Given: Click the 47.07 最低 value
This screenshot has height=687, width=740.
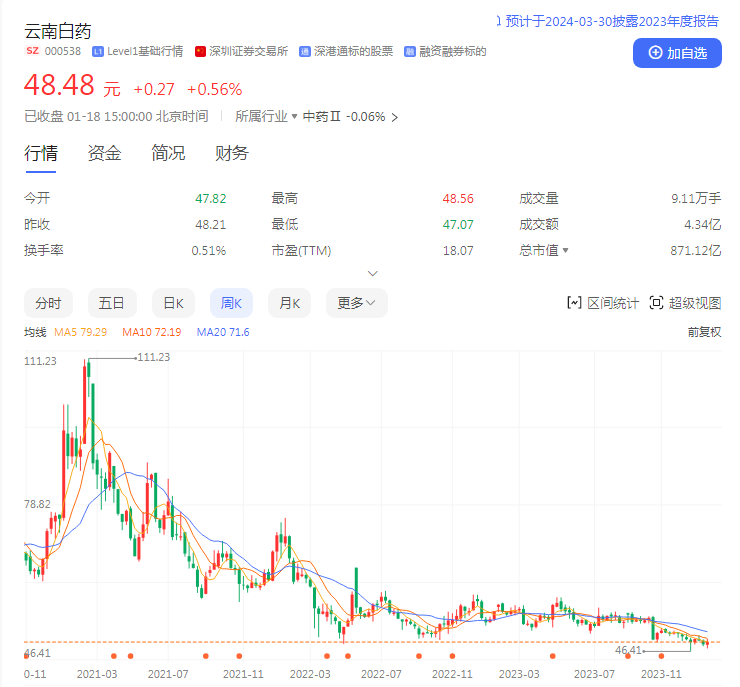Looking at the screenshot, I should pyautogui.click(x=458, y=225).
